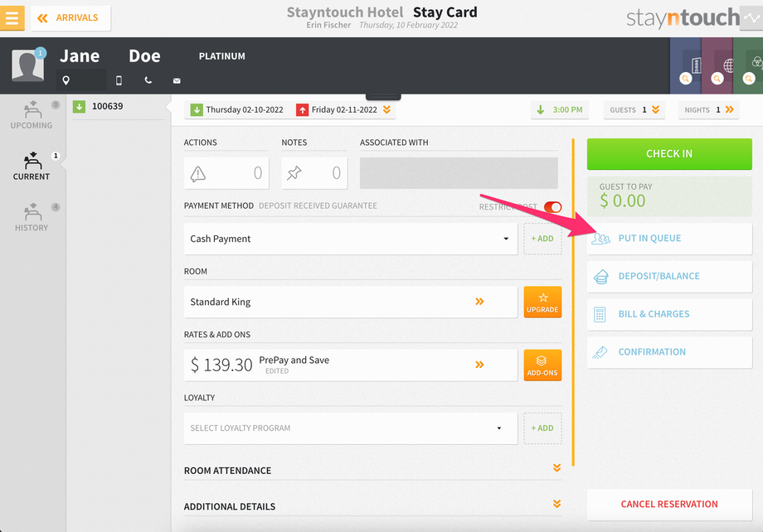Open Standard King room details

pyautogui.click(x=350, y=302)
